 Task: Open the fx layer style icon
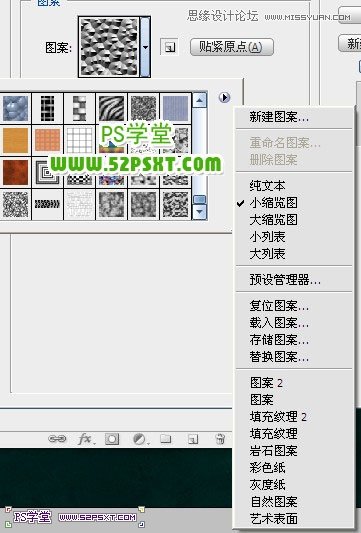tap(85, 439)
